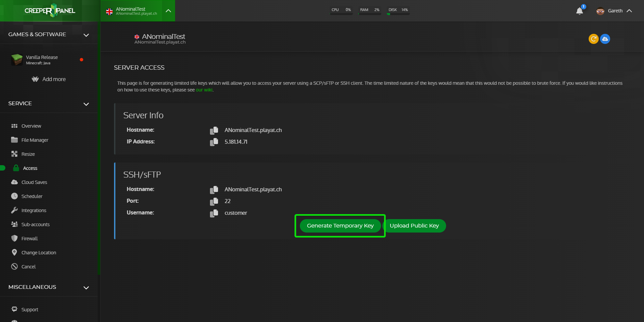The height and width of the screenshot is (322, 644).
Task: Collapse the Service section
Action: point(86,104)
